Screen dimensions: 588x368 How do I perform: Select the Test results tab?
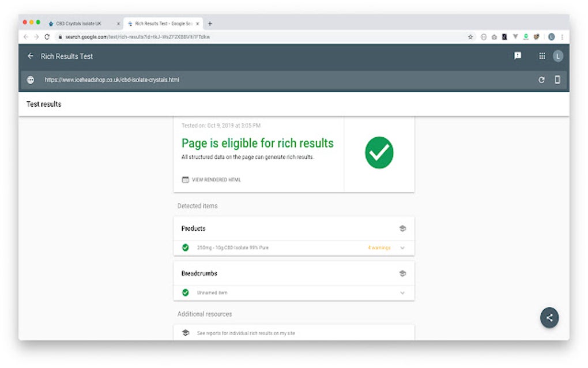click(x=43, y=104)
